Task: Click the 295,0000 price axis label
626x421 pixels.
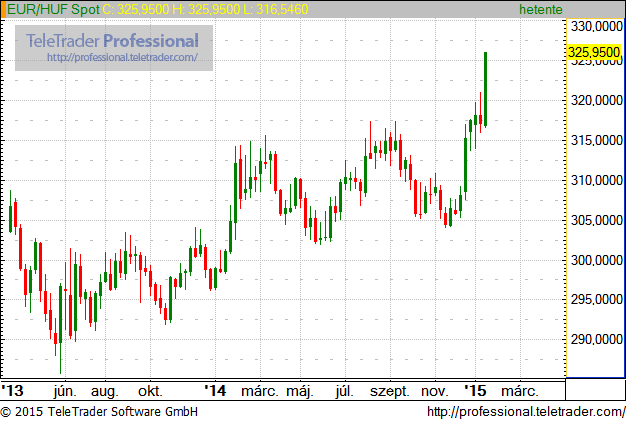Action: click(x=596, y=299)
